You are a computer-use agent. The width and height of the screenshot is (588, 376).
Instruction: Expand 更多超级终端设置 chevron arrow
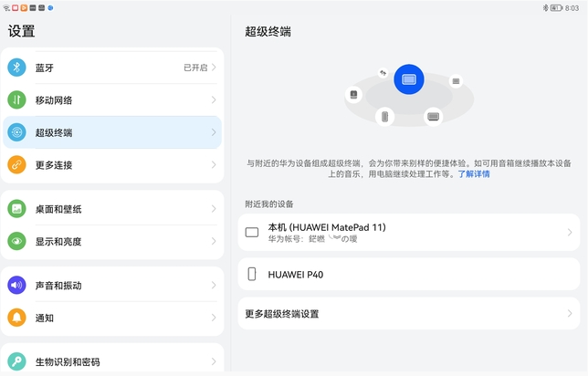[x=570, y=314]
